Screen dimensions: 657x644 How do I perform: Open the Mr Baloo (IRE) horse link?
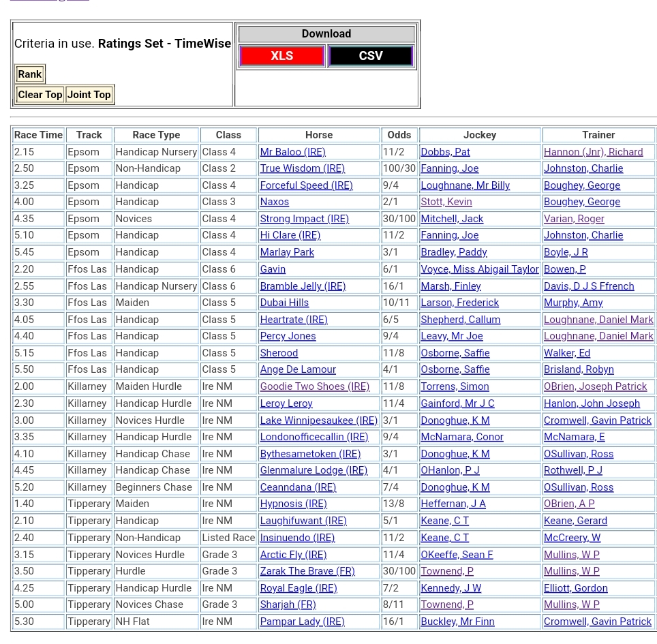point(292,152)
